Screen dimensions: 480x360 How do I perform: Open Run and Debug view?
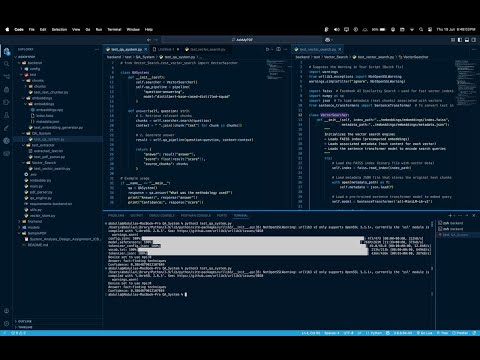[6, 89]
